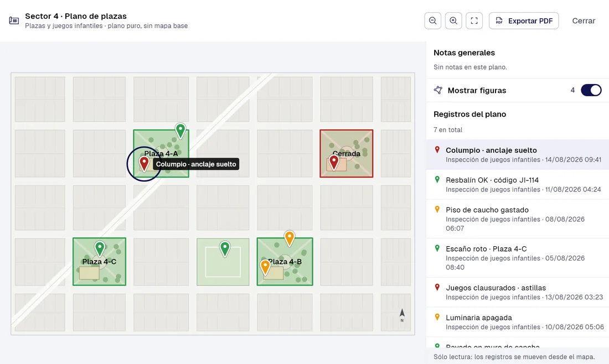609x364 pixels.
Task: Open record Juegos clausurados · astillas
Action: pos(517,292)
